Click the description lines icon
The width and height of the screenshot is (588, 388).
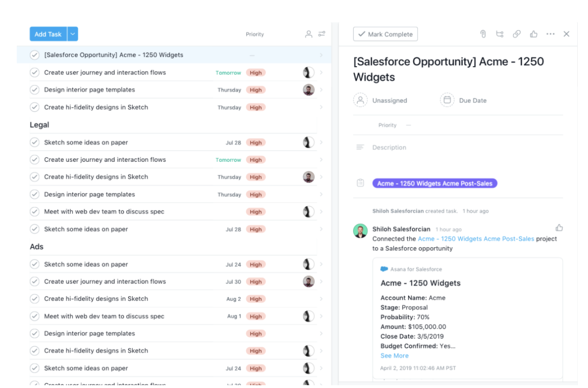point(360,147)
